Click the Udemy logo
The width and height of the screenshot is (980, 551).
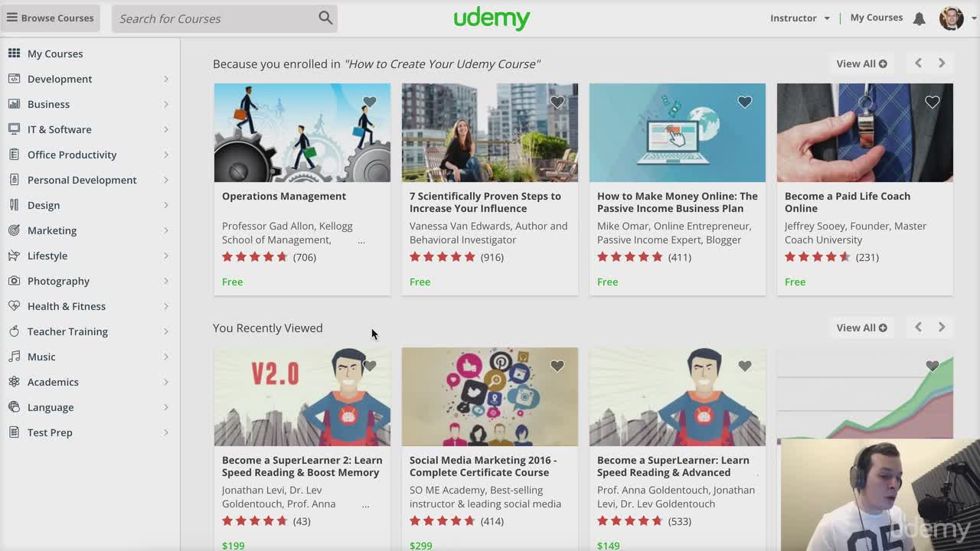click(x=492, y=18)
